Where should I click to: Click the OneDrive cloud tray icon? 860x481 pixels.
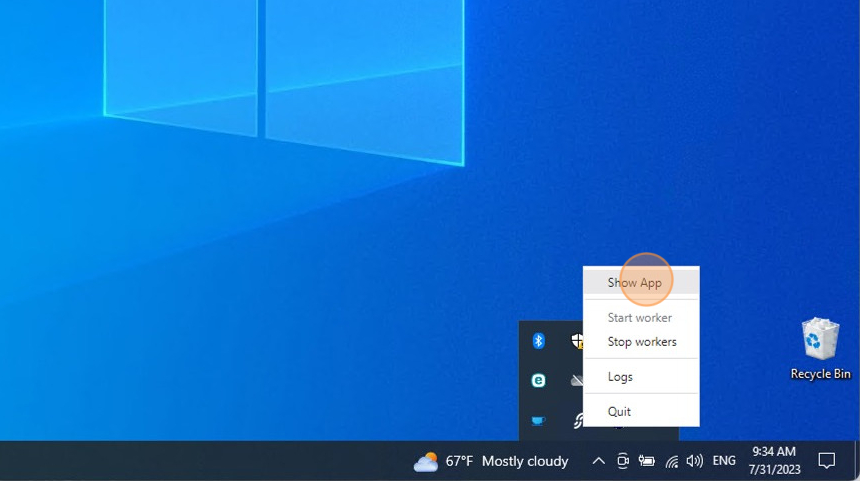[x=577, y=380]
